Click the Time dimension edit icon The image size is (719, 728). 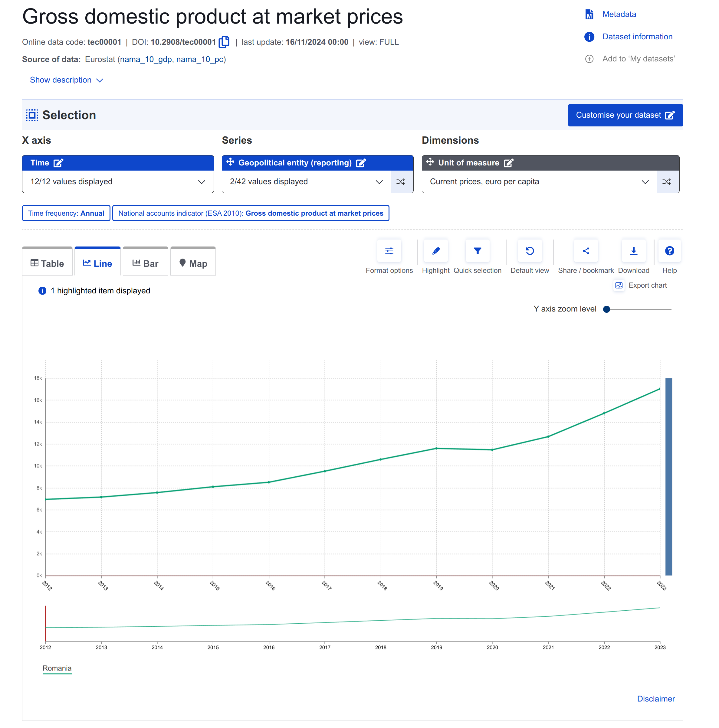point(58,163)
